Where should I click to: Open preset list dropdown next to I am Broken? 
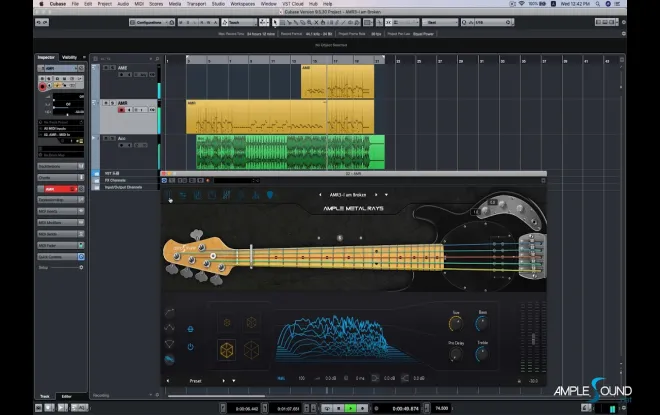[386, 195]
